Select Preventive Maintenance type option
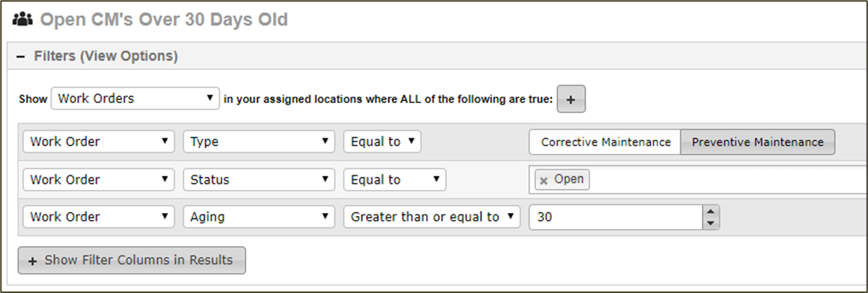This screenshot has height=293, width=868. (757, 142)
